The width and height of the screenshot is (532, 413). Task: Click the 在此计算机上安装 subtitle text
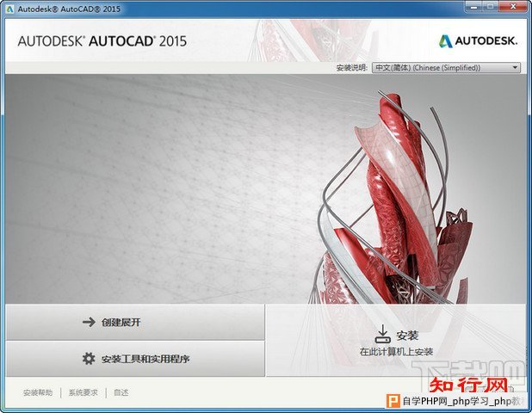pos(396,352)
